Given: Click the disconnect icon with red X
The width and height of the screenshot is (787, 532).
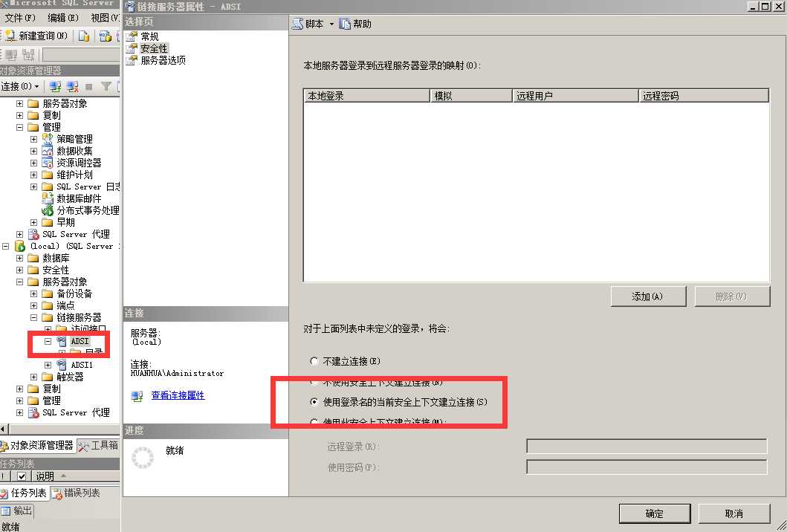Looking at the screenshot, I should (72, 86).
